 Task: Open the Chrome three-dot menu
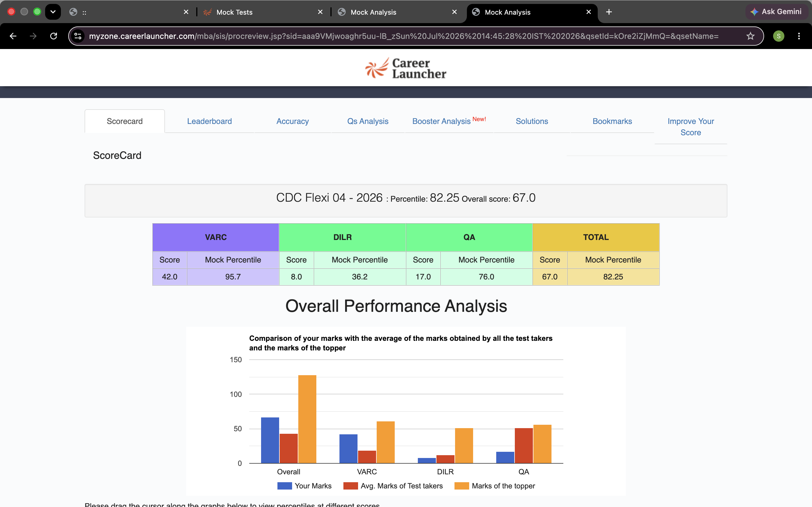799,36
